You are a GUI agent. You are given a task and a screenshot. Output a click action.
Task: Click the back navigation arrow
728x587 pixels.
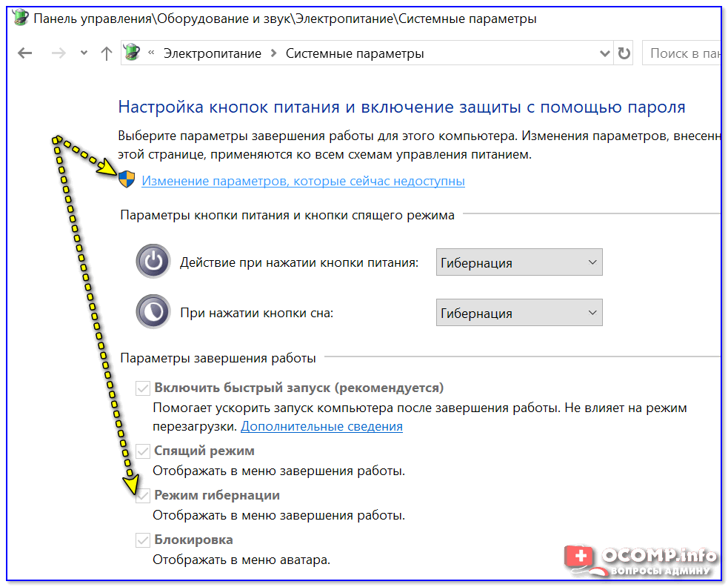pos(25,53)
